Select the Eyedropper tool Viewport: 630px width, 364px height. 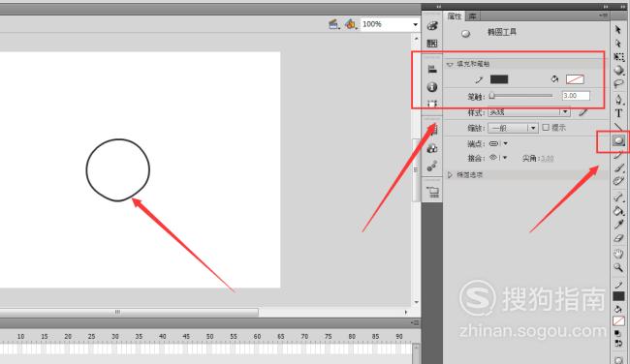click(618, 225)
